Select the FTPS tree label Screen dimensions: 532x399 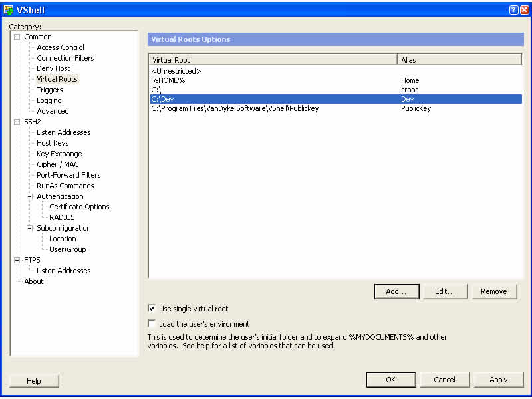[x=32, y=260]
